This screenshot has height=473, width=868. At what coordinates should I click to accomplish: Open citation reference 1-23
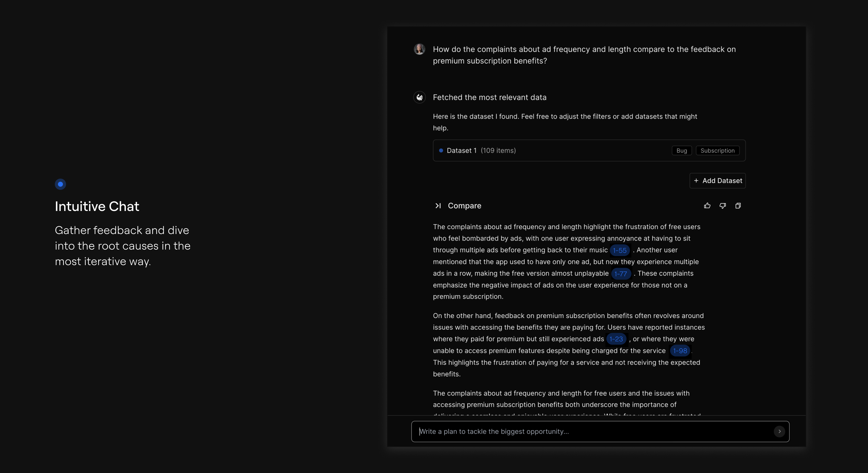pos(616,339)
